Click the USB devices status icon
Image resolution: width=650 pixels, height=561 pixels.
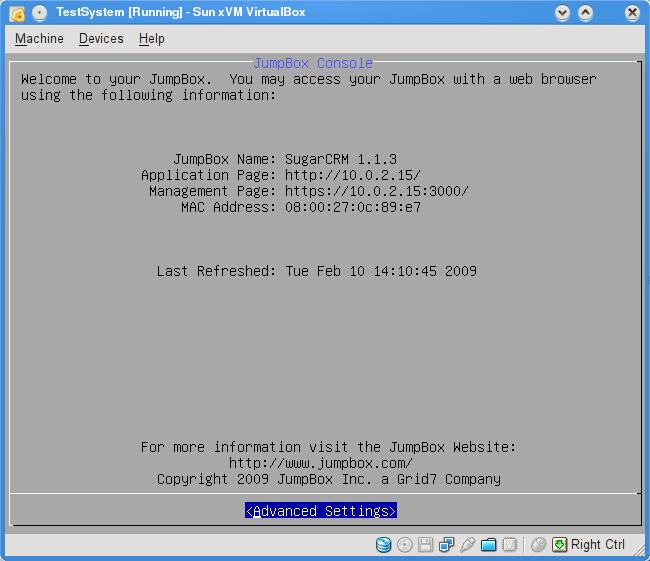(x=468, y=544)
